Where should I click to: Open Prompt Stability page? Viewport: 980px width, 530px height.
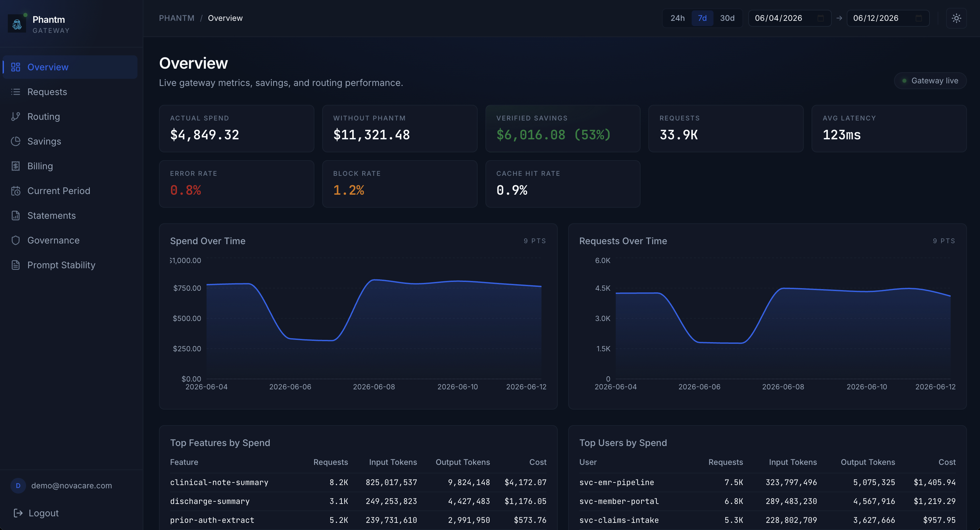click(70, 265)
